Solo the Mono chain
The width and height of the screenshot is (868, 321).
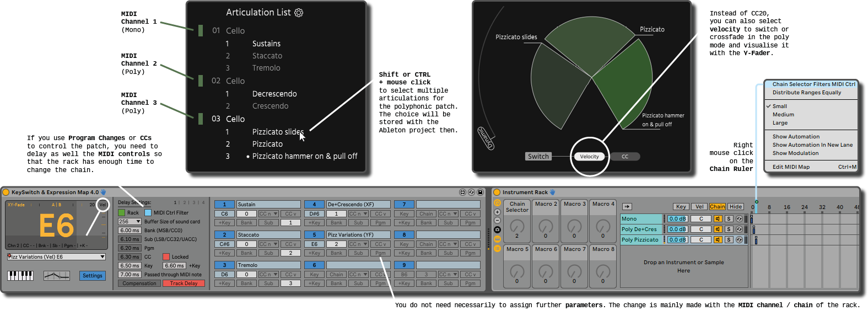pyautogui.click(x=729, y=219)
